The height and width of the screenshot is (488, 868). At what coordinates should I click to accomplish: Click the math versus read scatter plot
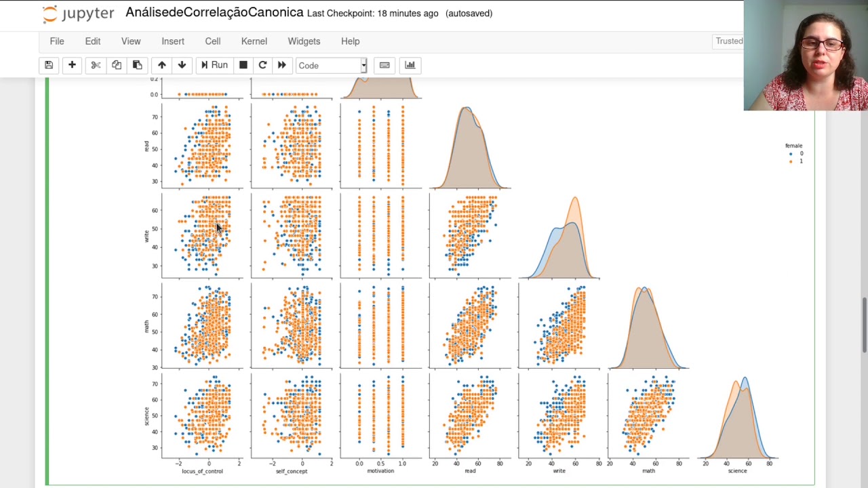[x=470, y=326]
